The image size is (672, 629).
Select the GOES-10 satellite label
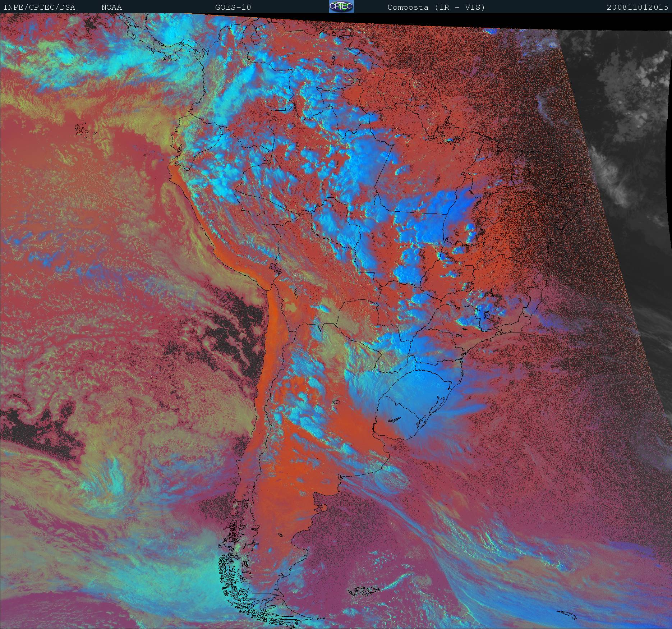pyautogui.click(x=233, y=7)
